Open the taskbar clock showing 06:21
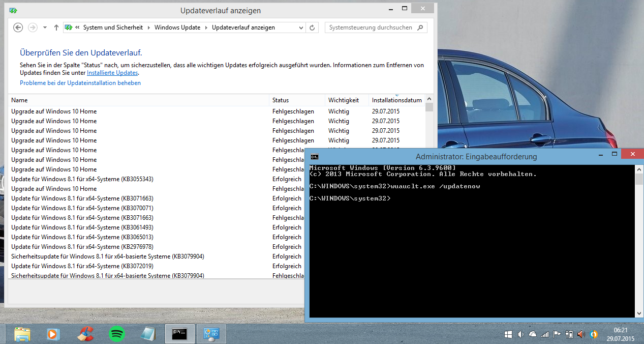 621,334
